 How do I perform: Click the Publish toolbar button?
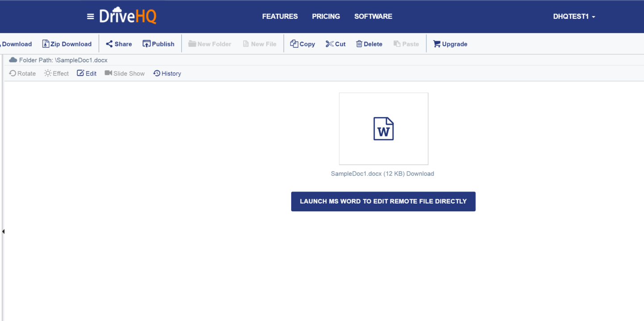[x=146, y=44]
